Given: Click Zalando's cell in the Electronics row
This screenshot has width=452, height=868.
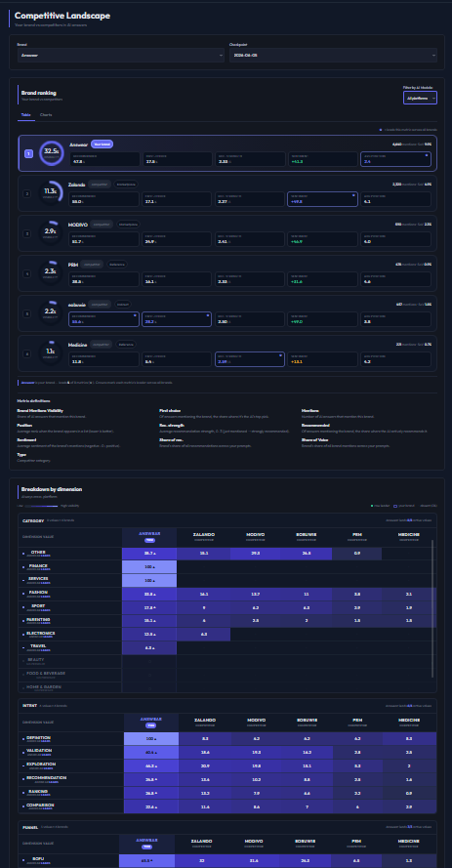Looking at the screenshot, I should 204,635.
